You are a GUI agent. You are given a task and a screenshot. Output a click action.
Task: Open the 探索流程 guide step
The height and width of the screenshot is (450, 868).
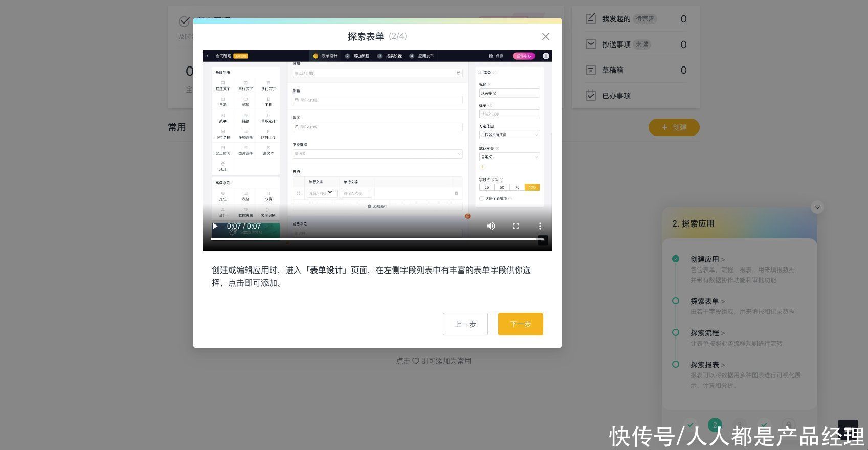(x=707, y=333)
